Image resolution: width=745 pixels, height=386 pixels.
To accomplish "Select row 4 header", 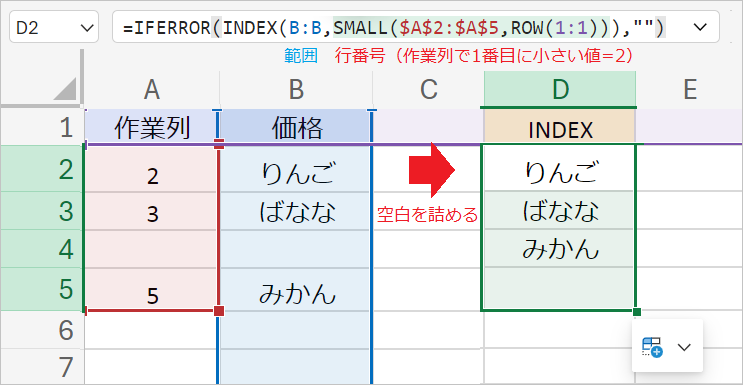I will click(x=42, y=249).
